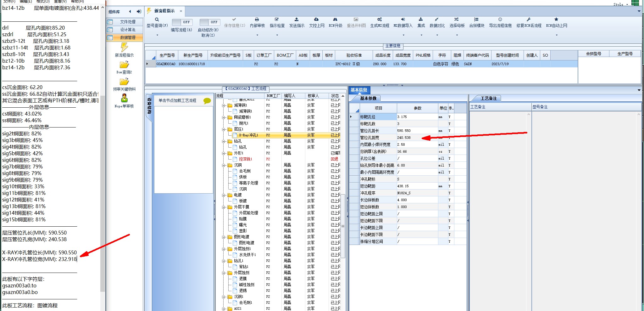This screenshot has height=311, width=644.
Task: Collapse the 沉铜 tree folder node
Action: click(224, 165)
